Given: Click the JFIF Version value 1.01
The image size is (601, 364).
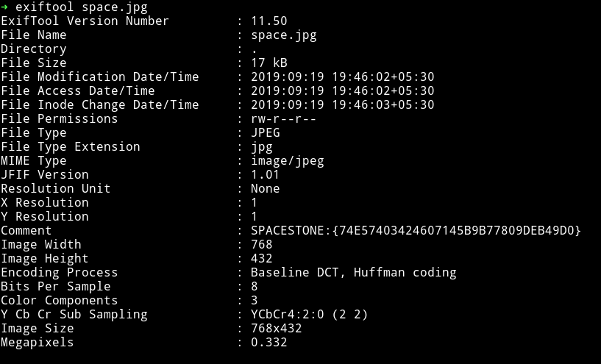Looking at the screenshot, I should coord(266,175).
